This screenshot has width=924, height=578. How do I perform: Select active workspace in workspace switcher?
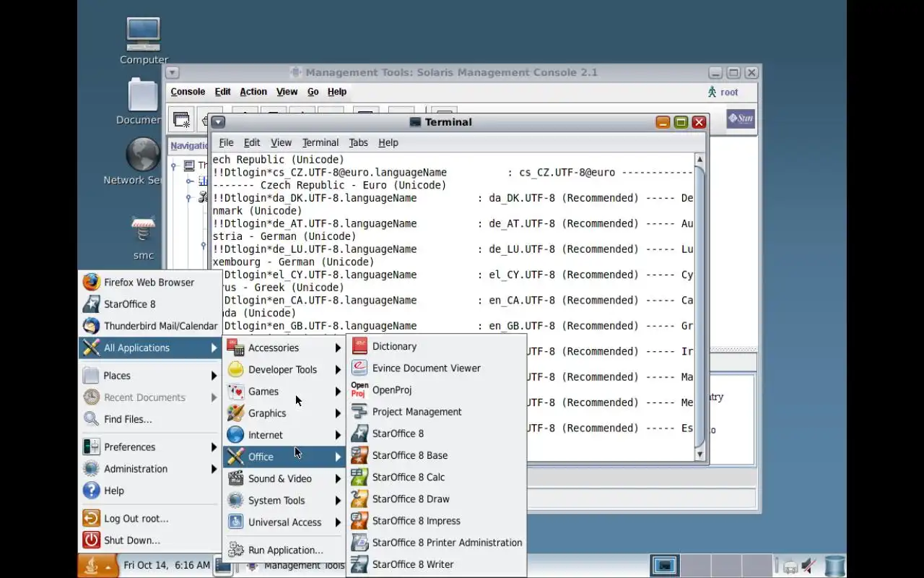pos(664,565)
